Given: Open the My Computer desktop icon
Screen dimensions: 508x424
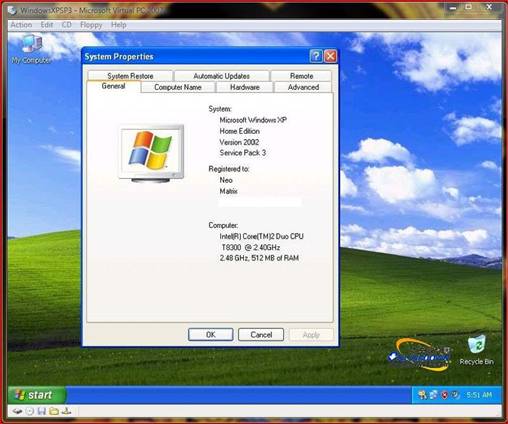Looking at the screenshot, I should [31, 49].
